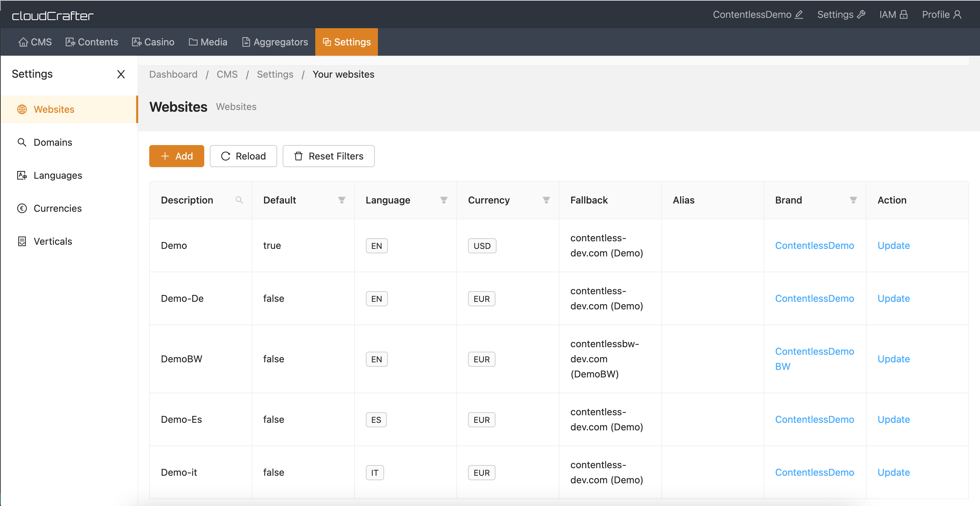Click the lock icon next to IAM

coord(904,14)
